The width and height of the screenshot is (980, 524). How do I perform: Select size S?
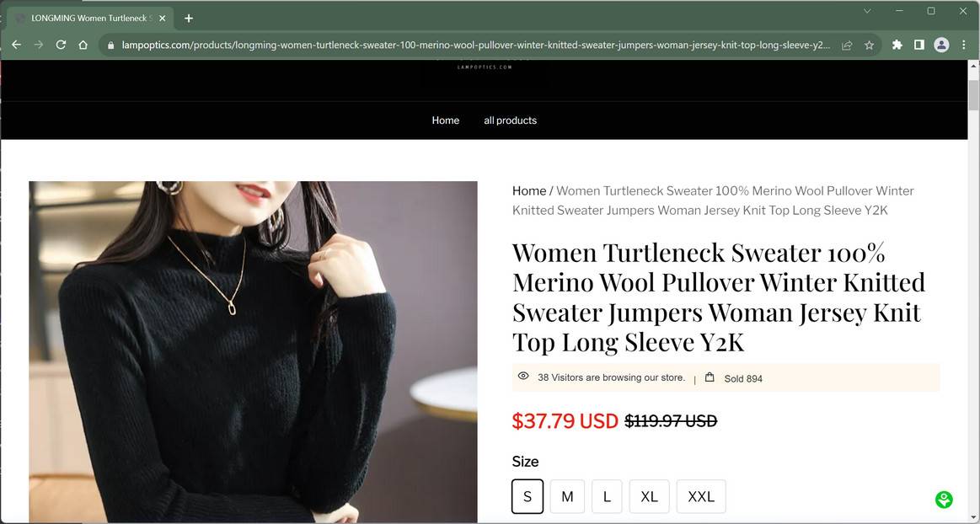click(527, 496)
